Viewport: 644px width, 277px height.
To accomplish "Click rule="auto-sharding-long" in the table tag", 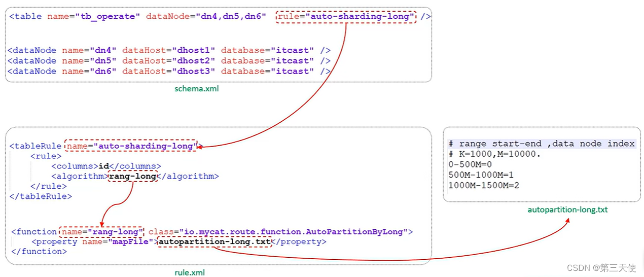I will coord(346,16).
